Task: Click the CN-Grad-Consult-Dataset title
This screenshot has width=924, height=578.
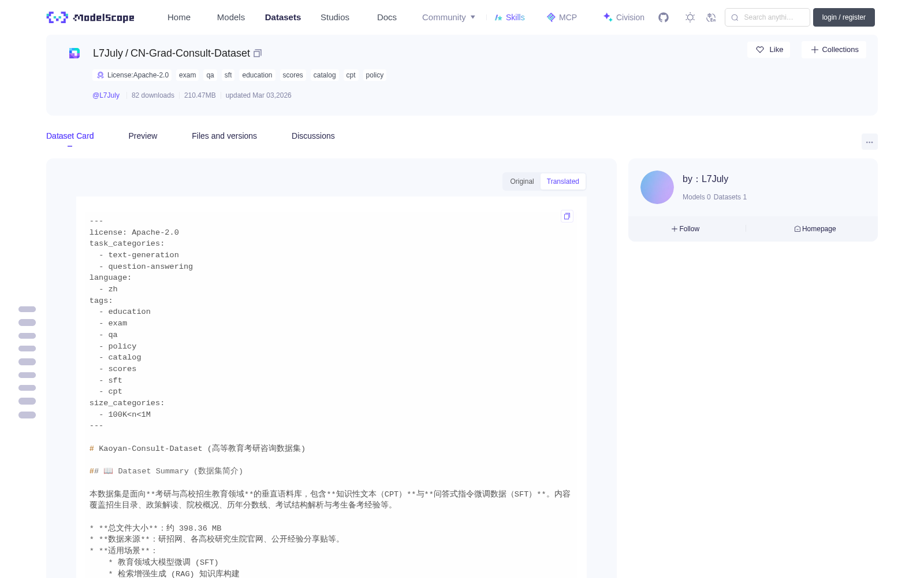Action: tap(190, 53)
